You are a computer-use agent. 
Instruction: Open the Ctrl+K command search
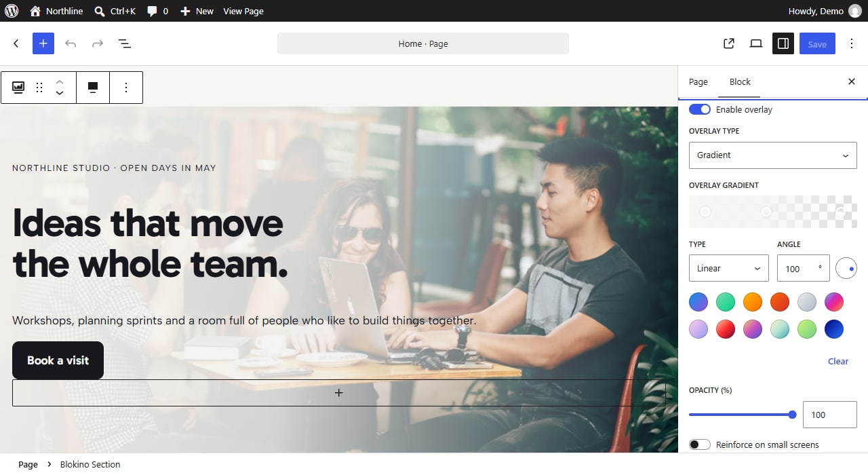tap(115, 11)
